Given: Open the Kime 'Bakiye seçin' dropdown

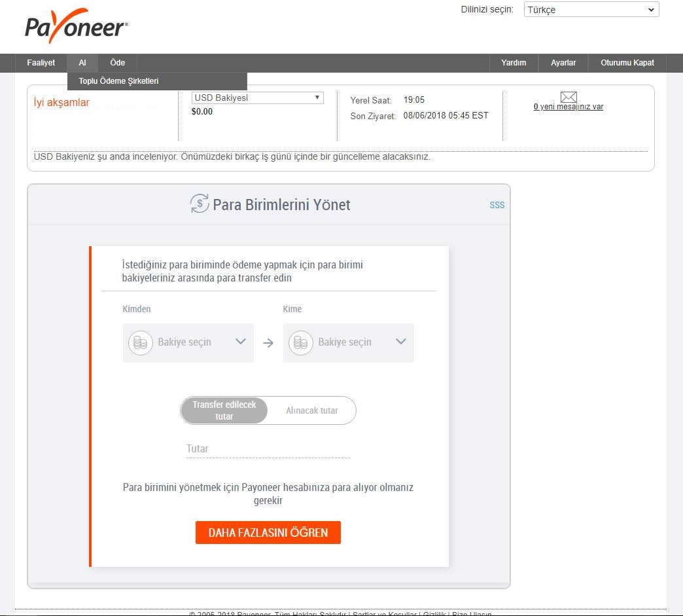Looking at the screenshot, I should 349,342.
